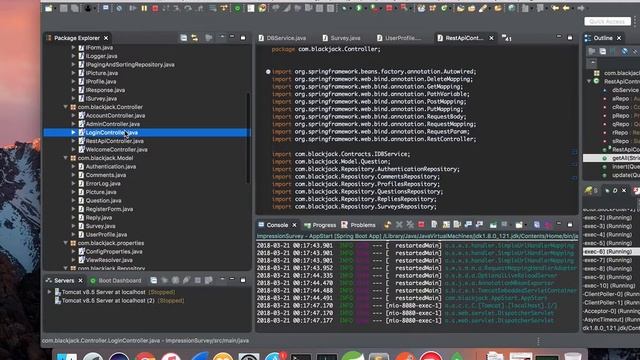Click the yellow Suspend button in the main toolbar
This screenshot has height=360, width=640.
click(x=144, y=8)
